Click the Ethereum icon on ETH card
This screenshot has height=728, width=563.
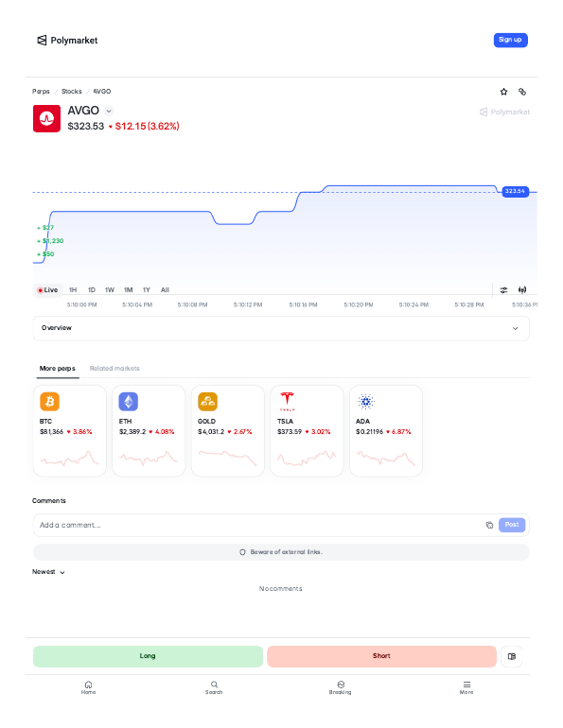click(x=129, y=402)
